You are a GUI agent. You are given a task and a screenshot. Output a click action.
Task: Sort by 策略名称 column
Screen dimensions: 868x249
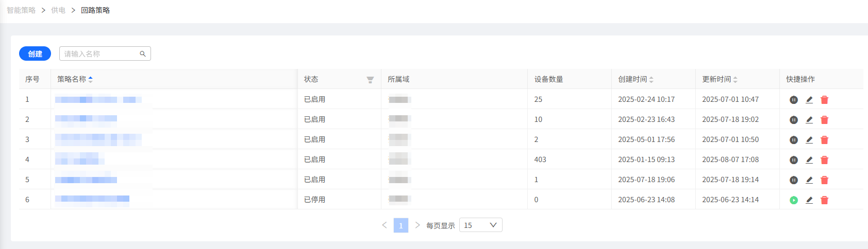[91, 79]
